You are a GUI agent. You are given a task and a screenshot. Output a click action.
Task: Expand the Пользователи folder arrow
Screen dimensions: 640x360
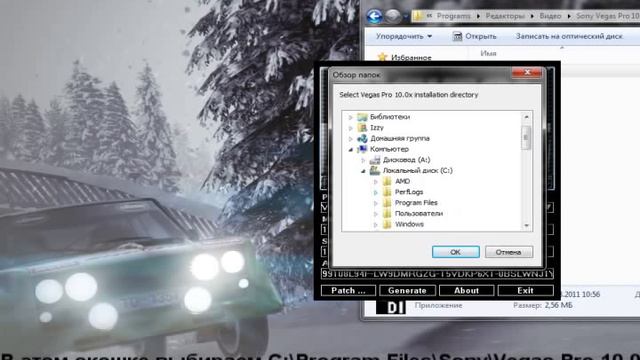(x=376, y=213)
